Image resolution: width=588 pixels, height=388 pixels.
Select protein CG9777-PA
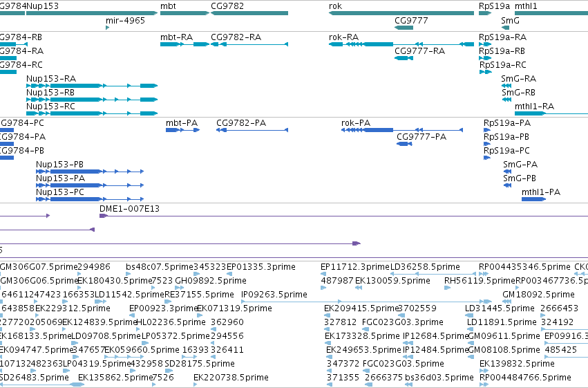(x=421, y=136)
